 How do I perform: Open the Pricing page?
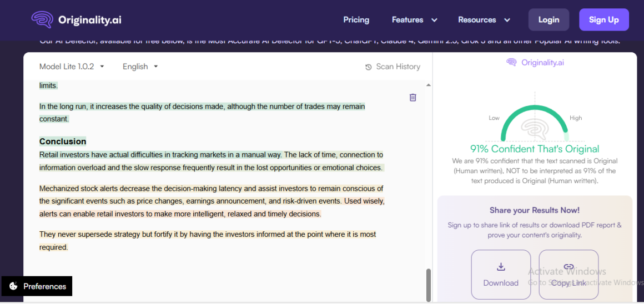coord(356,20)
